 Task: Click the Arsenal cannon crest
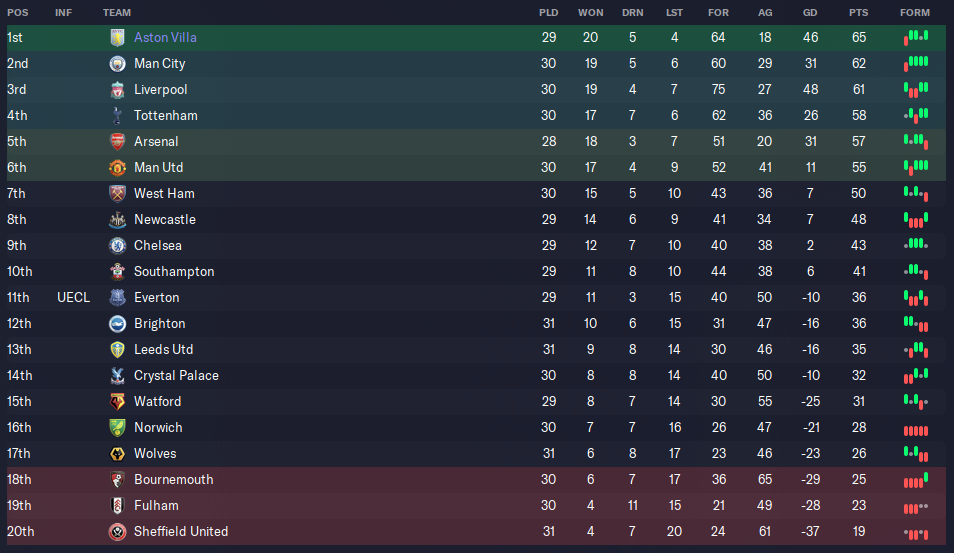(x=117, y=142)
